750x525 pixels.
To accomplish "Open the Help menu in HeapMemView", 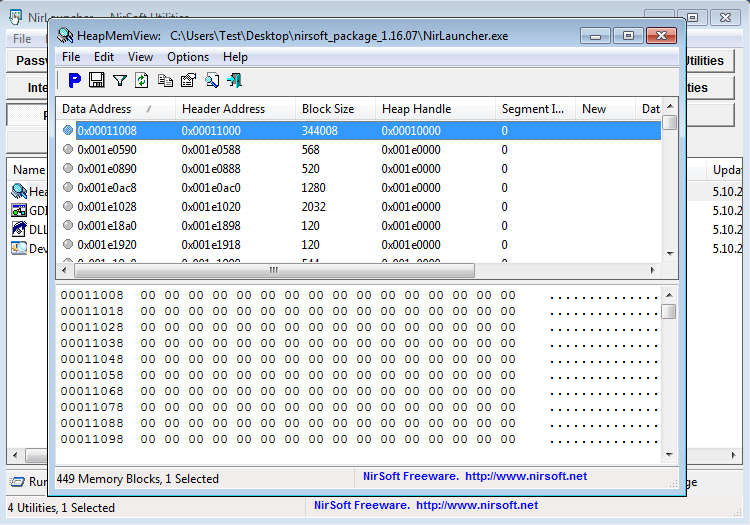I will 235,57.
